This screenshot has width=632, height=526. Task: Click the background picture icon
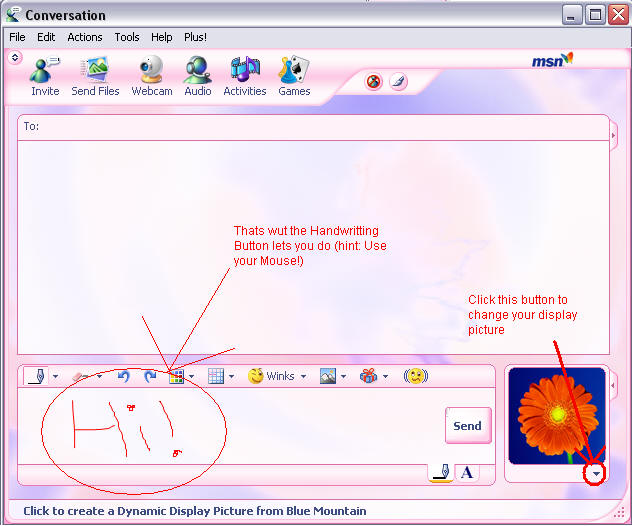click(328, 376)
